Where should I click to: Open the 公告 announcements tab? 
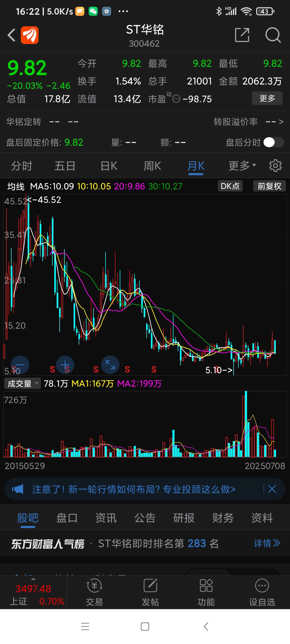point(145,518)
